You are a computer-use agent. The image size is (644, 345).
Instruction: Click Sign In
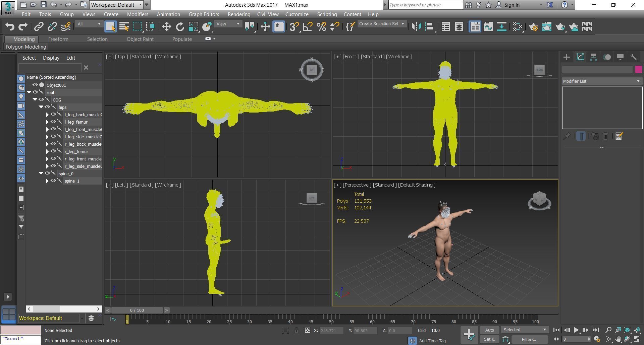coord(512,5)
